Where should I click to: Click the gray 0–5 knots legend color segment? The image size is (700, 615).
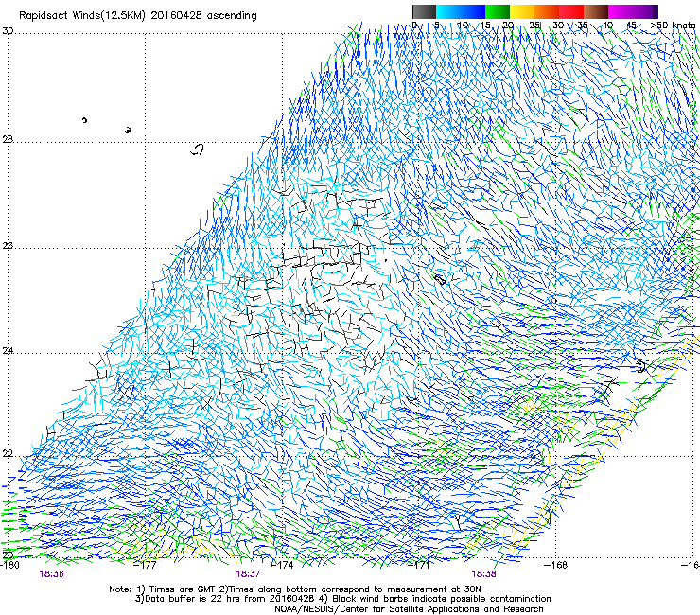coord(424,11)
